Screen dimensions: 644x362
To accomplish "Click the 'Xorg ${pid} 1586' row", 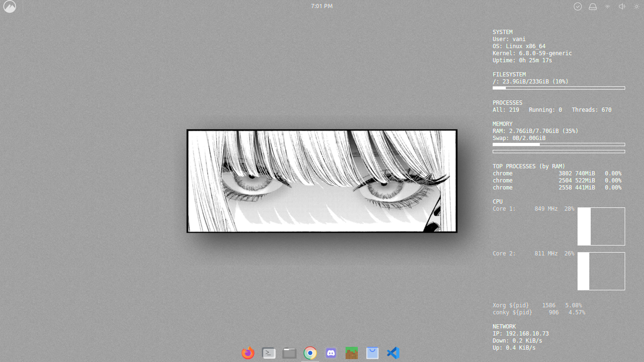I will pyautogui.click(x=537, y=305).
